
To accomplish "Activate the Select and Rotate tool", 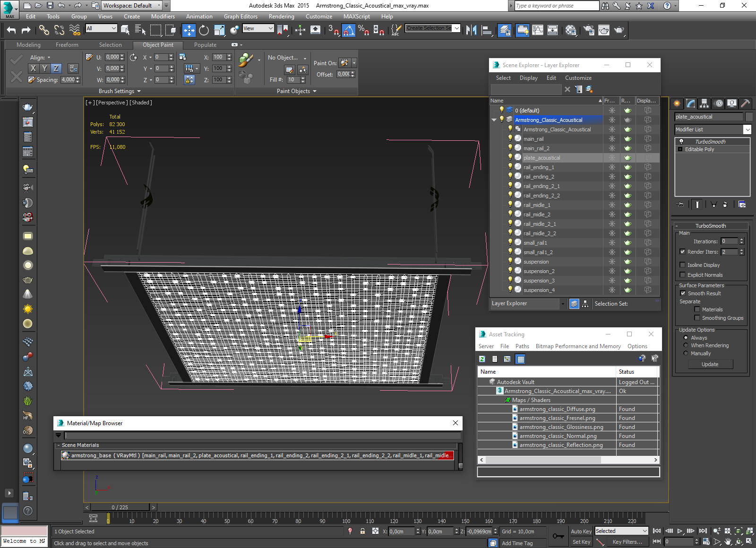I will pos(204,30).
